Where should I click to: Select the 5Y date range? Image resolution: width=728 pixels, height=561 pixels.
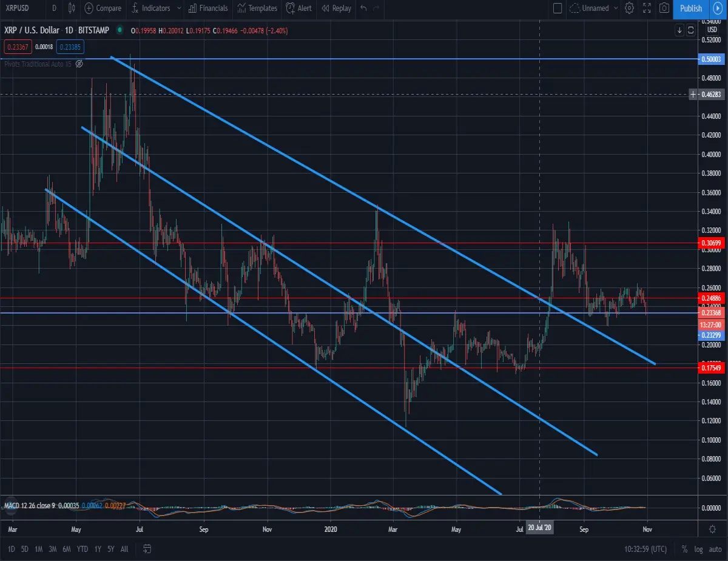coord(111,549)
